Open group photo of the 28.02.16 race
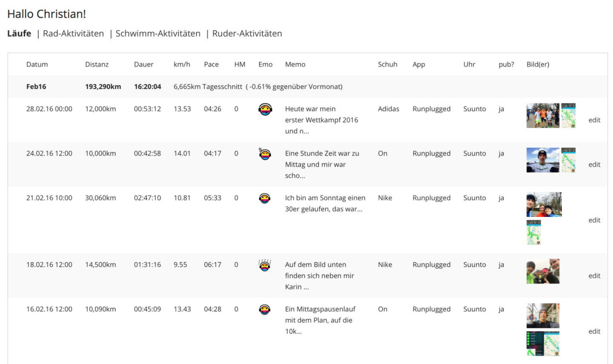 coord(543,115)
